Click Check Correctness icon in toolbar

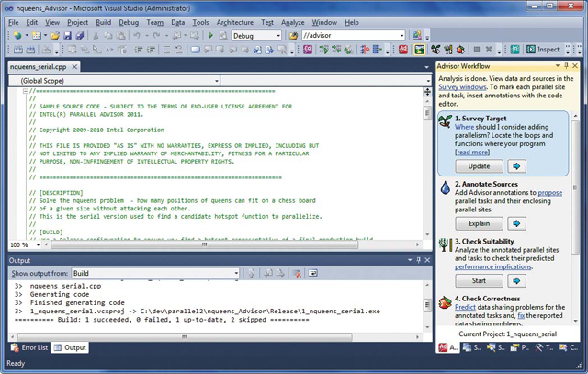(x=460, y=50)
